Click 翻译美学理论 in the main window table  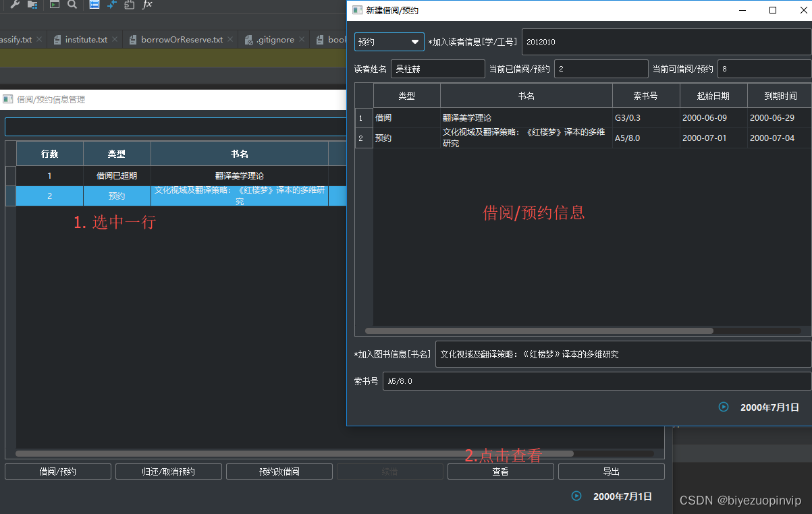tap(240, 176)
